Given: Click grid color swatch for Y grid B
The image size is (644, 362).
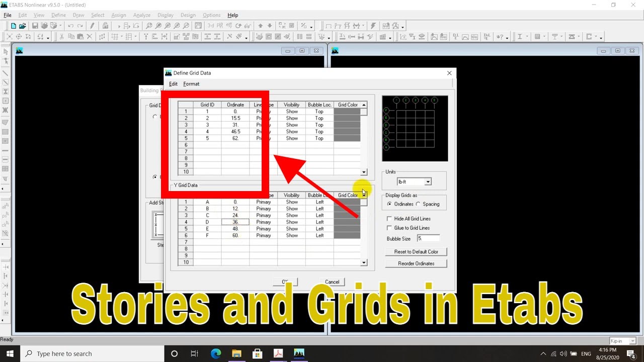Looking at the screenshot, I should click(347, 209).
